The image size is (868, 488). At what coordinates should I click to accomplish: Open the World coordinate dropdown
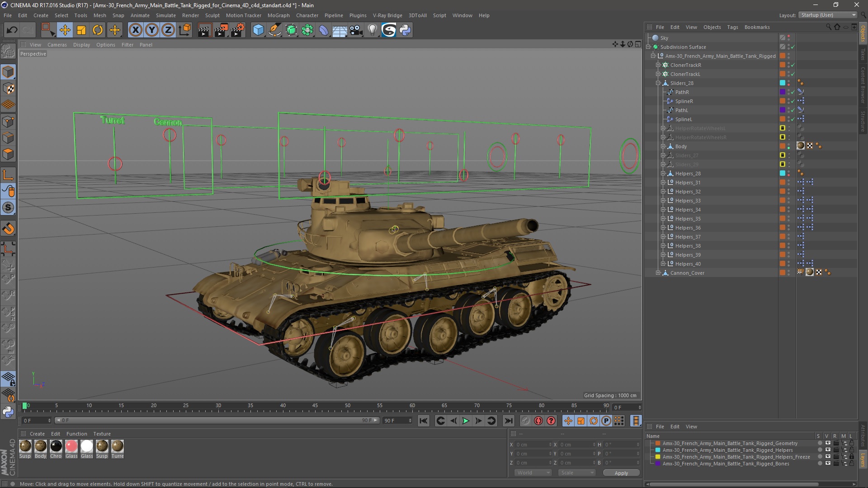click(533, 473)
